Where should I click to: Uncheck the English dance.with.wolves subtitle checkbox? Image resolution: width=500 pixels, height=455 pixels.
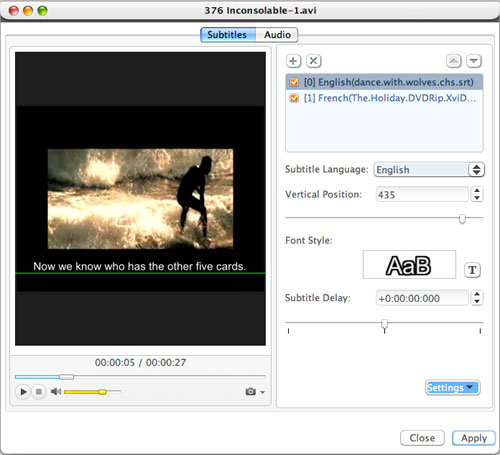[294, 82]
